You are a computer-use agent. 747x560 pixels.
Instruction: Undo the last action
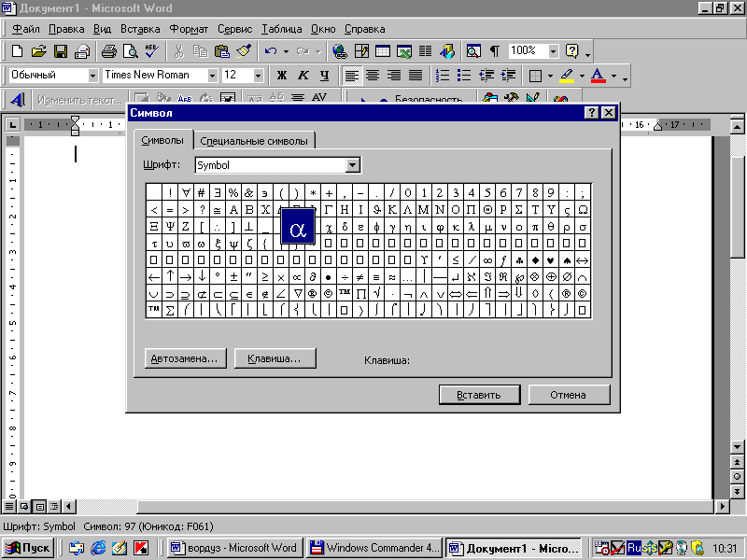(271, 51)
